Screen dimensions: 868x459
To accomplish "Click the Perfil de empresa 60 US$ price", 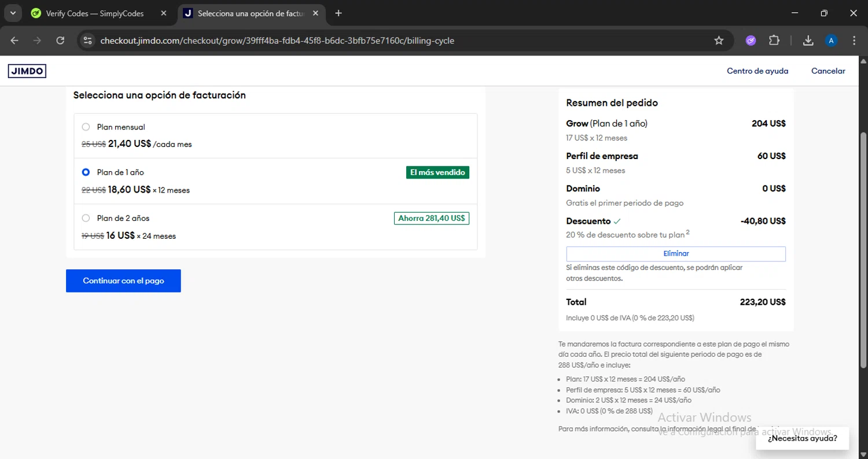I will (771, 156).
